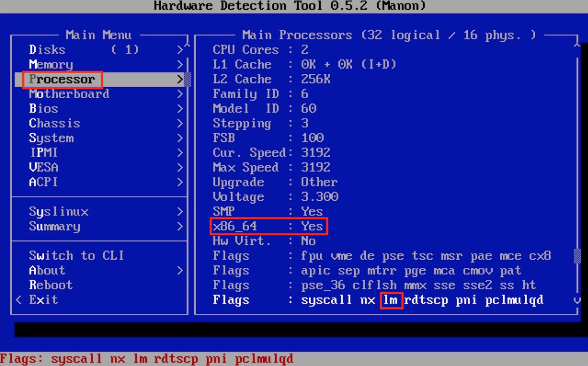Open the About entry
Viewport: 588px width, 366px height.
tap(47, 270)
